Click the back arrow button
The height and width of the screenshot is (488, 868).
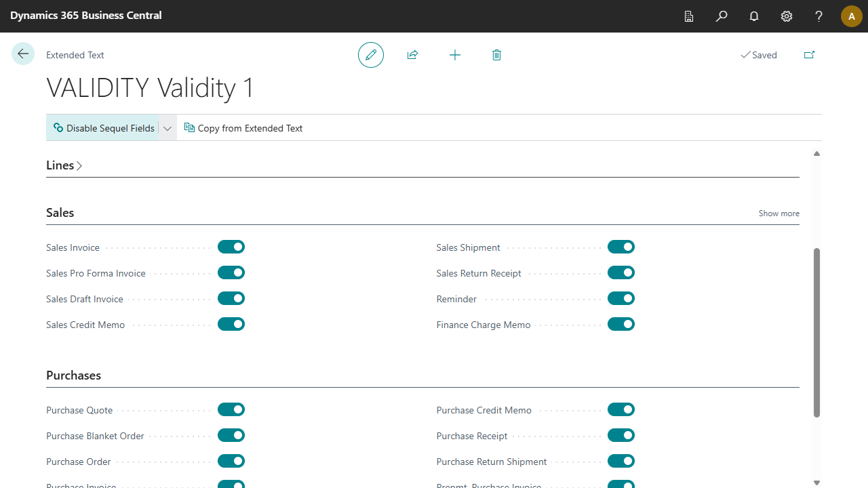(23, 54)
